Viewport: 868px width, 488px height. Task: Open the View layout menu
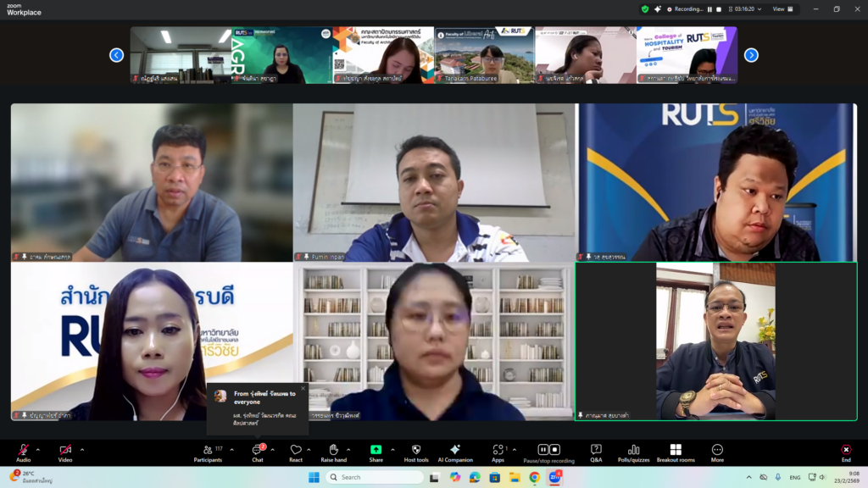pyautogui.click(x=782, y=9)
